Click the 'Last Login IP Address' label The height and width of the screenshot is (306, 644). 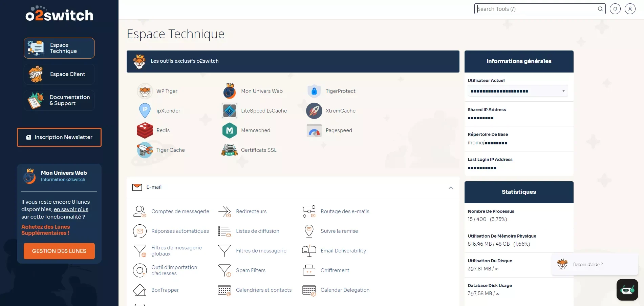tap(490, 160)
